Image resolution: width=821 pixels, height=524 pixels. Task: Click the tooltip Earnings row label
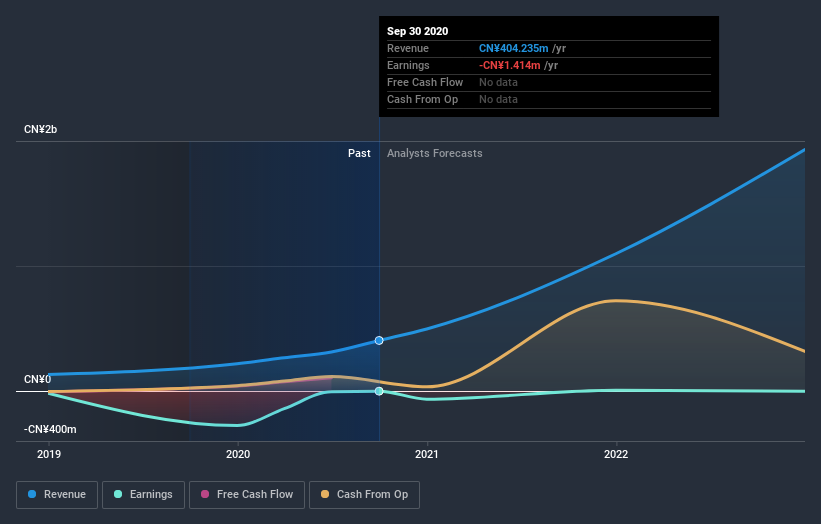[408, 65]
